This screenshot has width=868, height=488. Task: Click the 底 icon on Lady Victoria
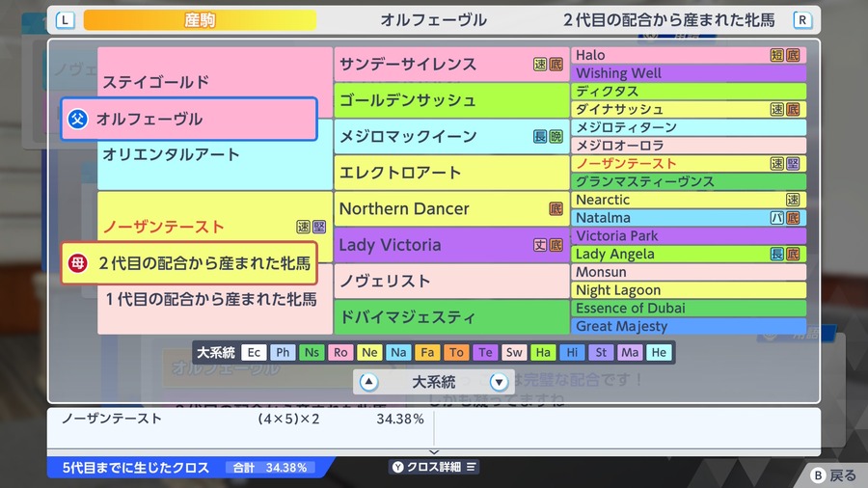(x=556, y=245)
